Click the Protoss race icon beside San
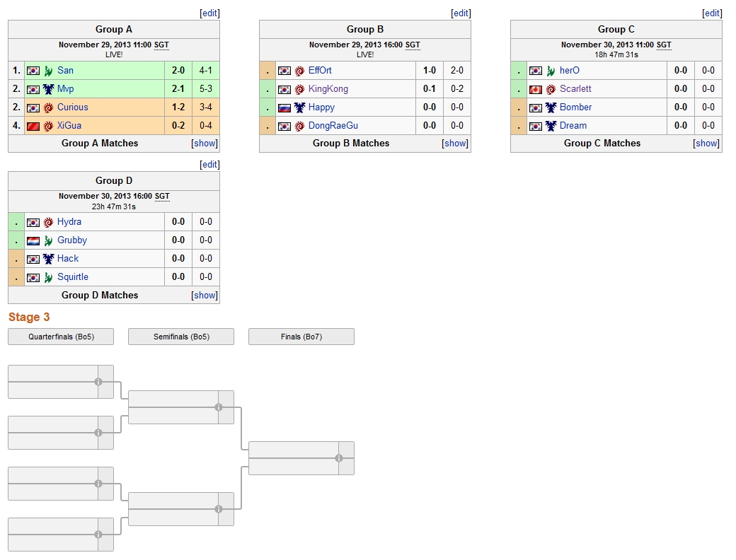Viewport: 736px width, 560px height. (48, 71)
